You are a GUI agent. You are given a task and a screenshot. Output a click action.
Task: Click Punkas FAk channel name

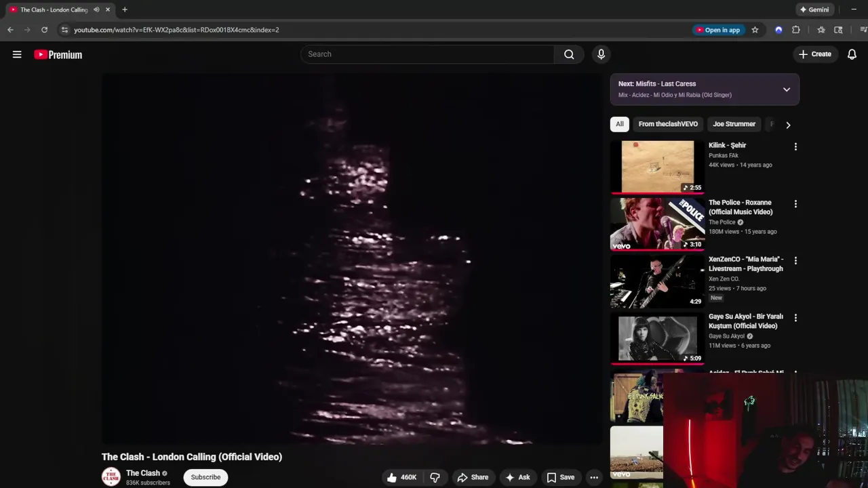[724, 156]
